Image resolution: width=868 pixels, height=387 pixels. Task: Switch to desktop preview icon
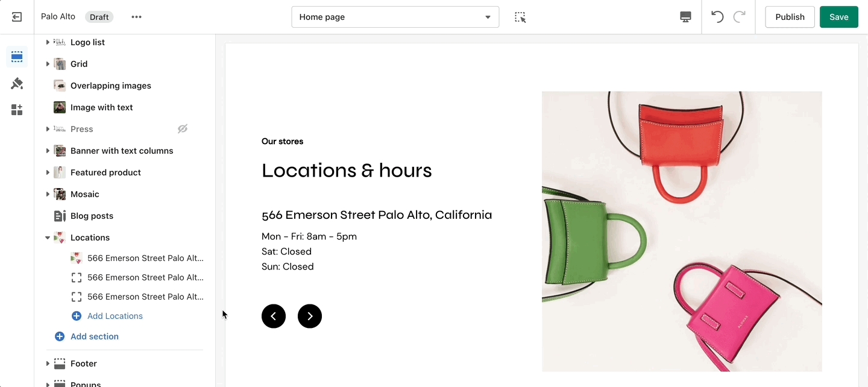685,17
